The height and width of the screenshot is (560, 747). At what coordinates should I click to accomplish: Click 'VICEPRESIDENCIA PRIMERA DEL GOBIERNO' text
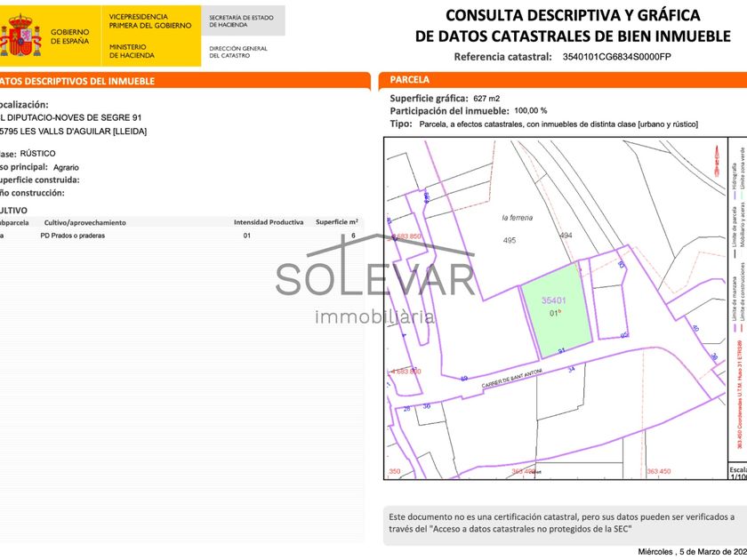150,21
